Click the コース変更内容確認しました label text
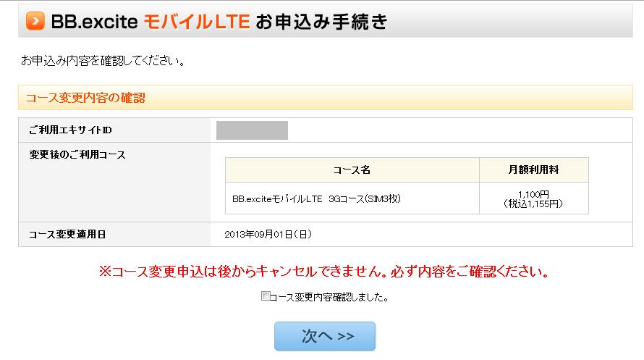Screen dimensions: 644x360 (x=329, y=297)
